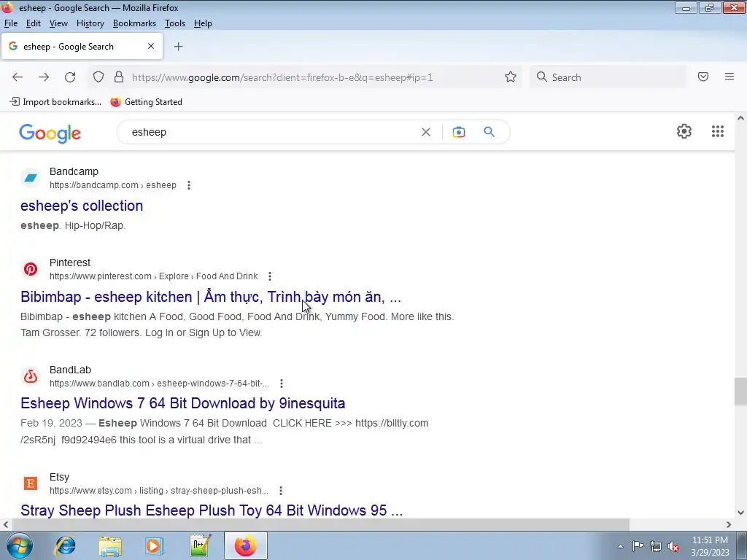Open Google quick settings gear
This screenshot has width=747, height=560.
point(684,131)
